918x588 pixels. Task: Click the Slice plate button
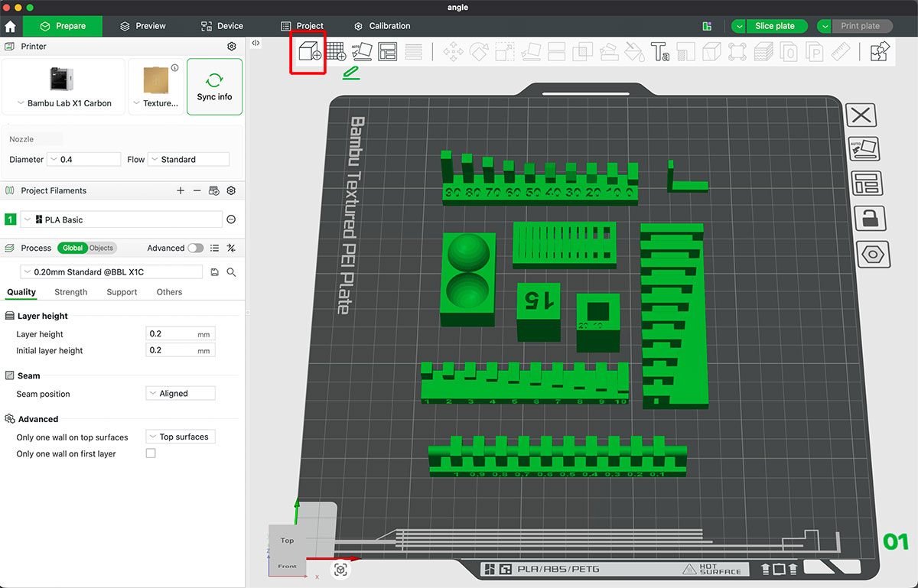(775, 26)
